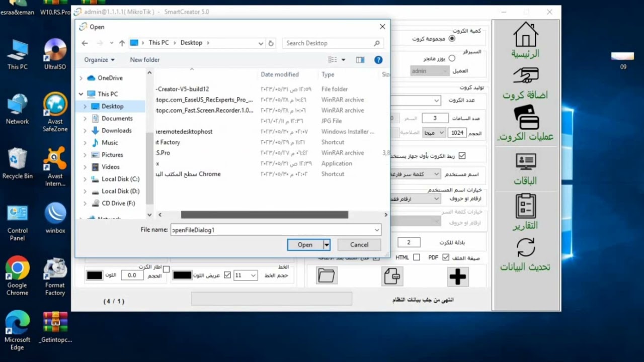
Task: Click New folder in dialog toolbar
Action: tap(145, 60)
